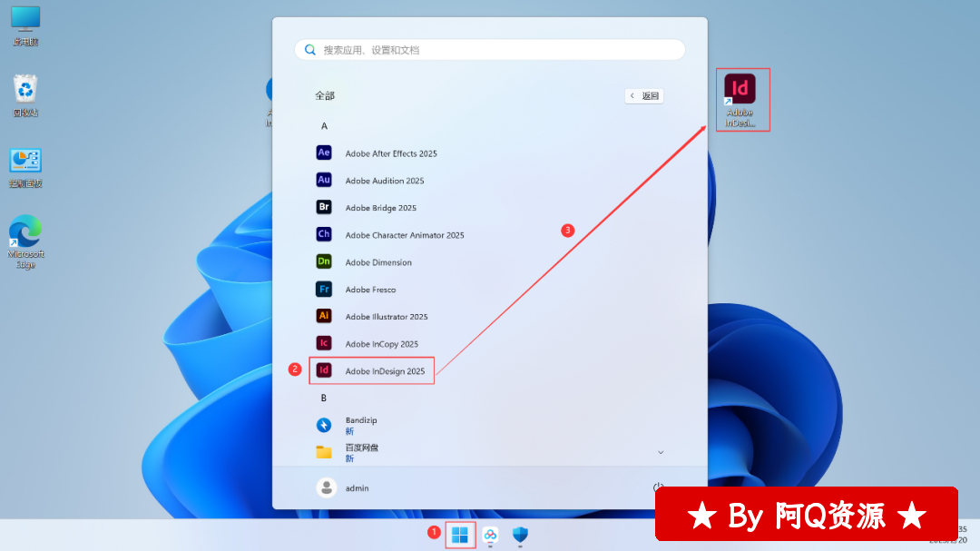Start Adobe Character Animator 2025

pyautogui.click(x=390, y=234)
